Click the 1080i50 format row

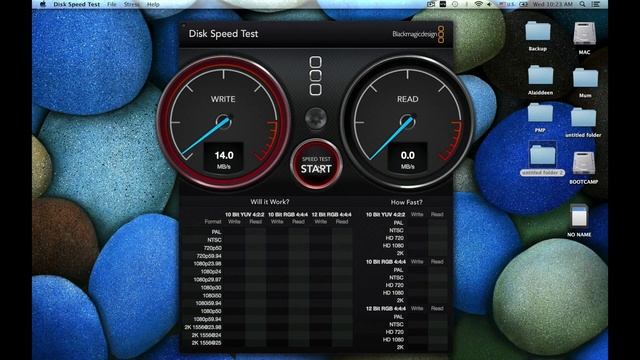click(x=267, y=296)
